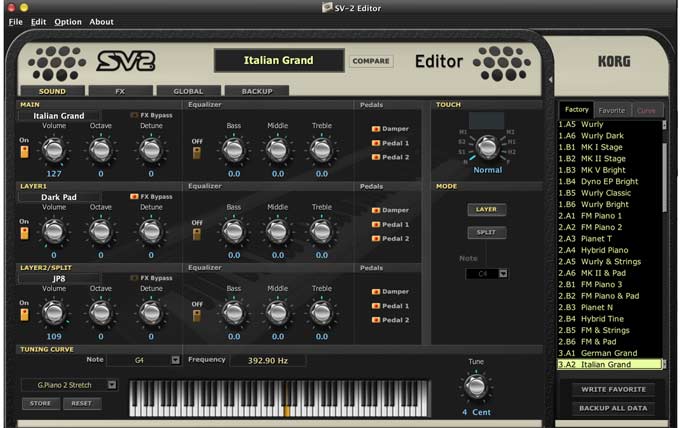Click the MAIN Detune knob

(151, 150)
